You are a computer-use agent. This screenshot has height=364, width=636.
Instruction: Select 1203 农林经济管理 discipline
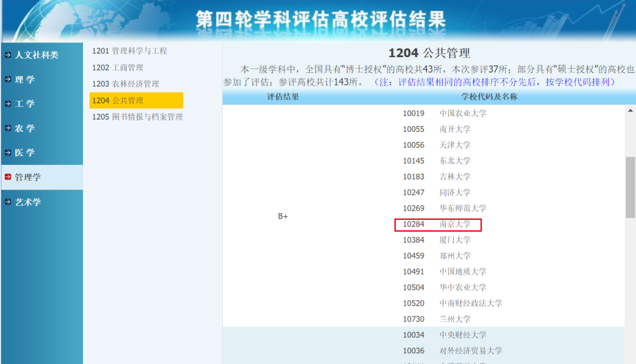[125, 84]
